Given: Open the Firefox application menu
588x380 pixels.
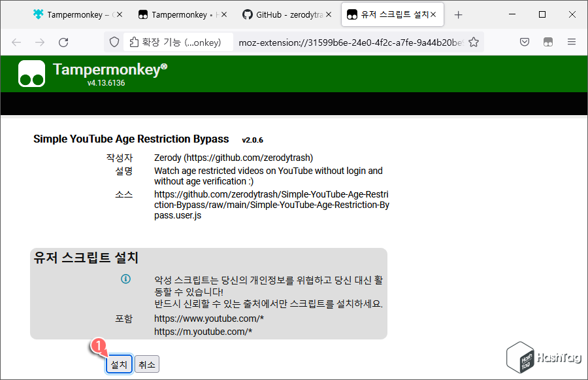Looking at the screenshot, I should click(x=571, y=41).
